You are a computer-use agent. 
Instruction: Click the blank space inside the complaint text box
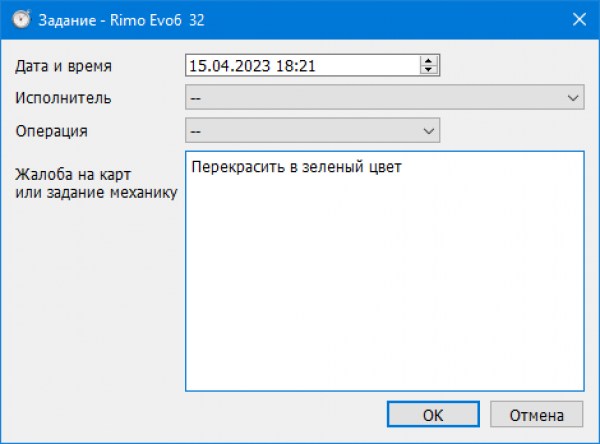[384, 290]
